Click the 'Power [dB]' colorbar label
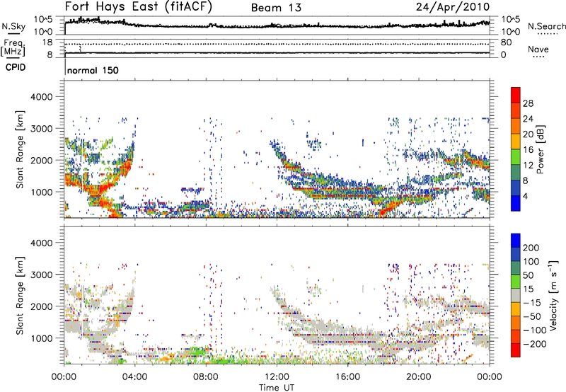 tap(540, 149)
